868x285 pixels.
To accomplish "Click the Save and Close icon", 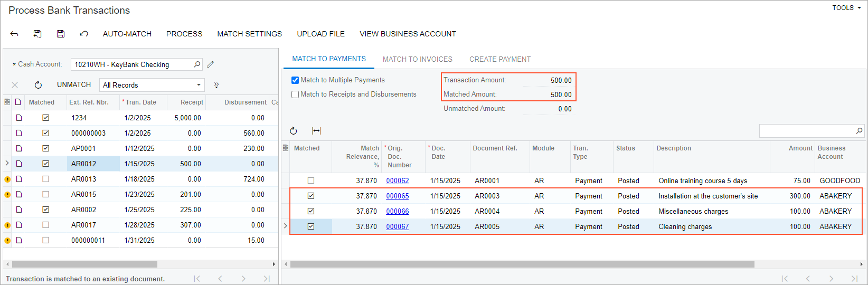I will [37, 34].
